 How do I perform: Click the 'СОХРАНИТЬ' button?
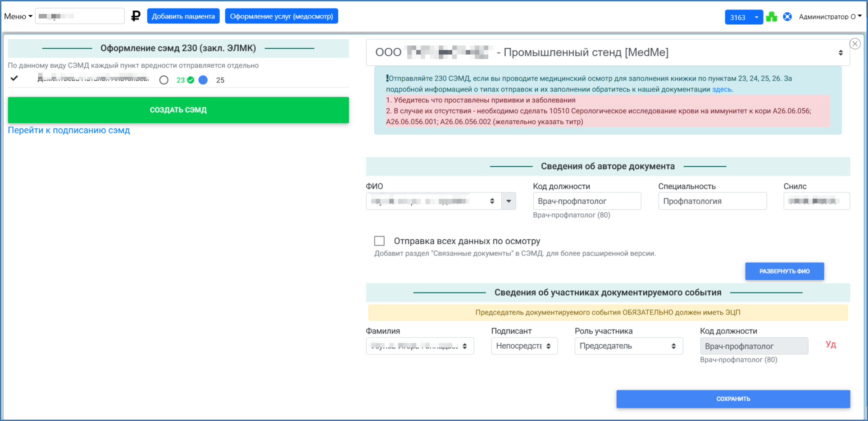[x=733, y=399]
